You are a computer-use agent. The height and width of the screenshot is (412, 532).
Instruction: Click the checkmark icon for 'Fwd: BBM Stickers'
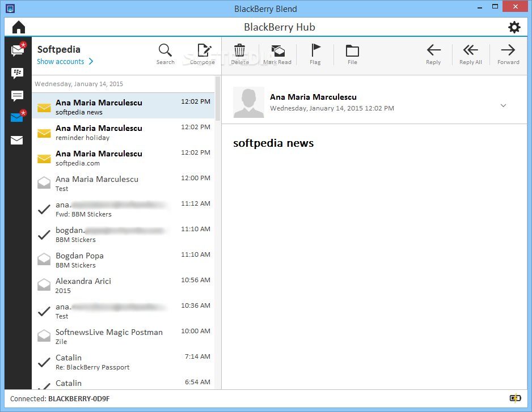[x=44, y=210]
